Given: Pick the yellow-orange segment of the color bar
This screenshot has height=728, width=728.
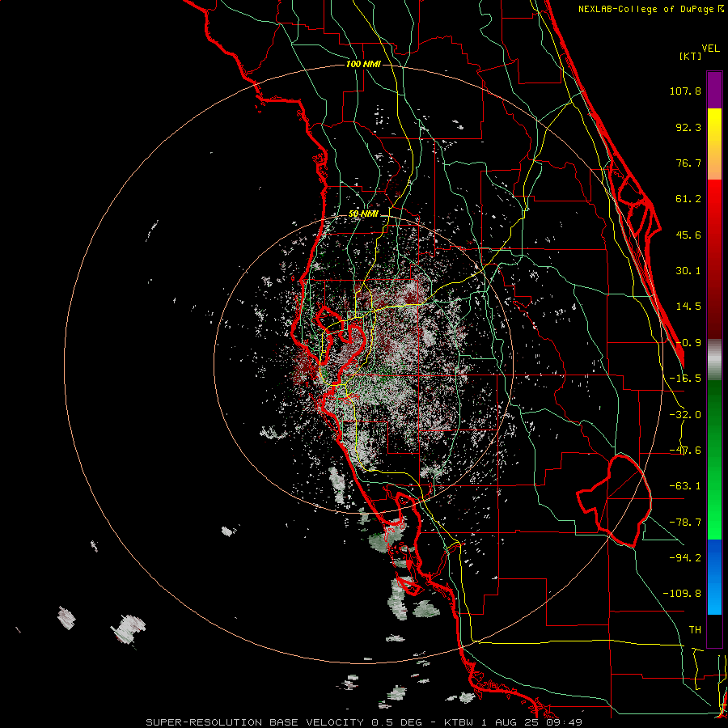Looking at the screenshot, I should tap(714, 144).
